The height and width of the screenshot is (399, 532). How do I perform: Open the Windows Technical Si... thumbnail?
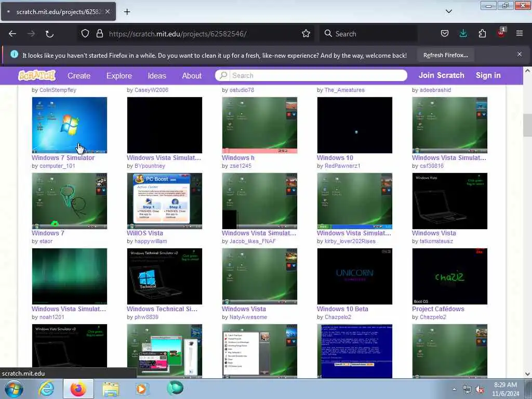point(165,276)
